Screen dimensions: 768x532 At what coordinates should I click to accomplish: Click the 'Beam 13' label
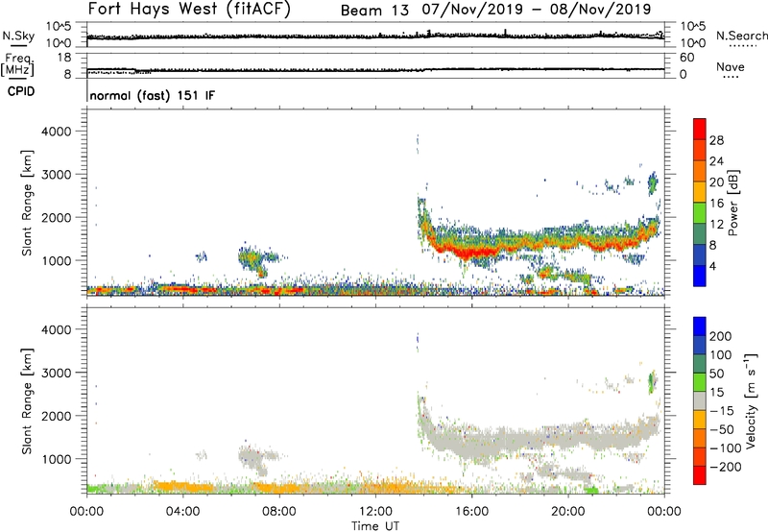[x=374, y=10]
